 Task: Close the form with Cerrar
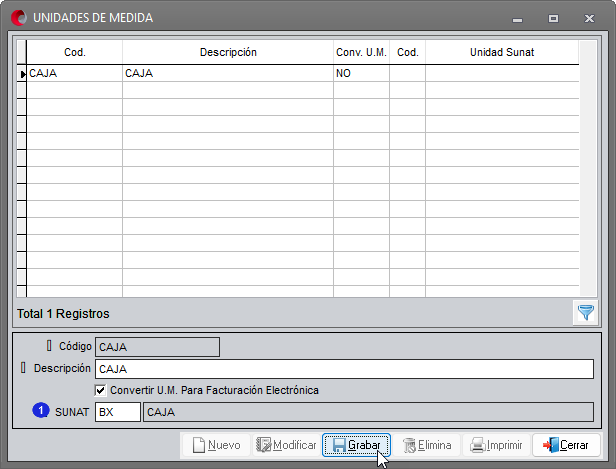pyautogui.click(x=566, y=445)
